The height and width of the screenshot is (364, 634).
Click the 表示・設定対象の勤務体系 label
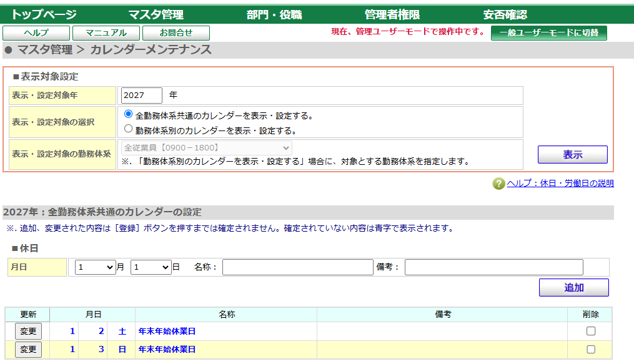[x=61, y=154]
